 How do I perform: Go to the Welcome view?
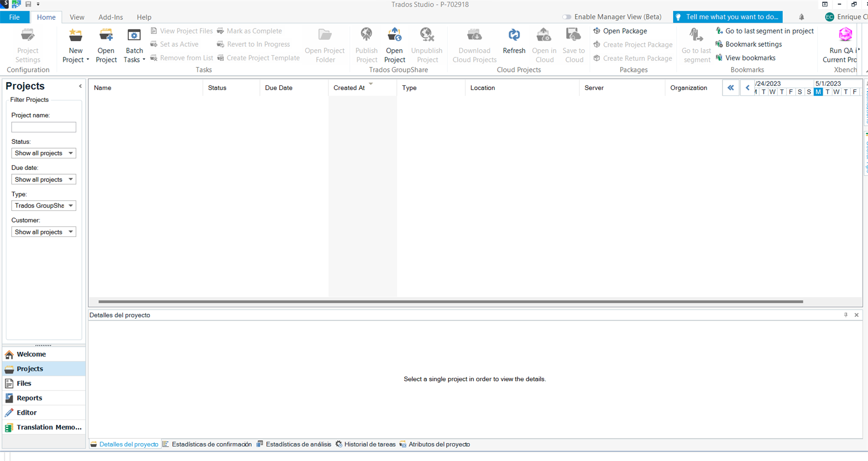[x=44, y=354]
